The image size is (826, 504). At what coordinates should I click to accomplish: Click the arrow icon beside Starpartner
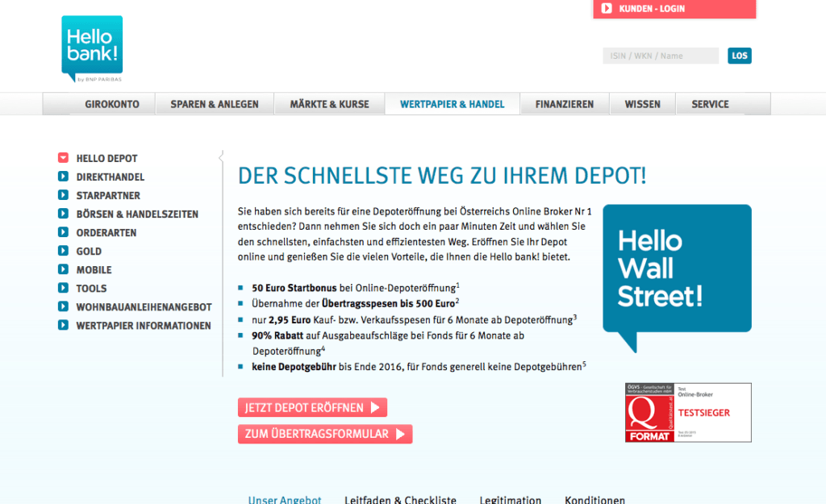point(63,195)
